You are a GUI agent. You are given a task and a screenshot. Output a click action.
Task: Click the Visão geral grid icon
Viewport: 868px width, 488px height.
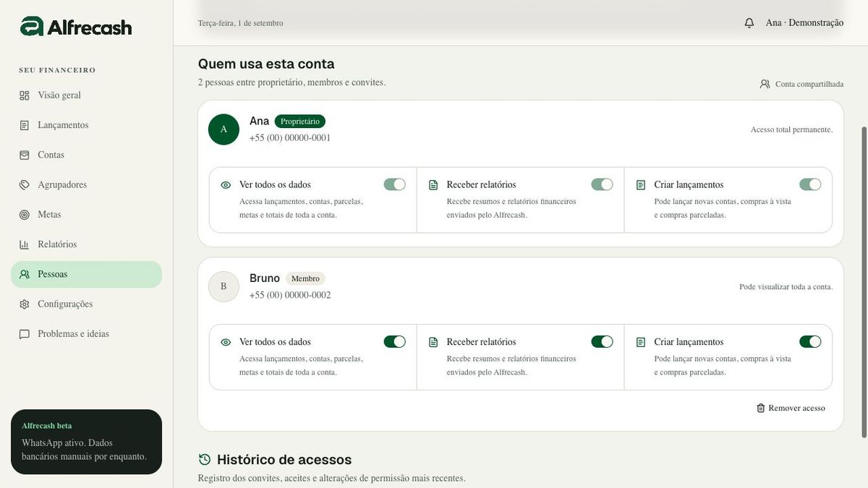pos(25,95)
